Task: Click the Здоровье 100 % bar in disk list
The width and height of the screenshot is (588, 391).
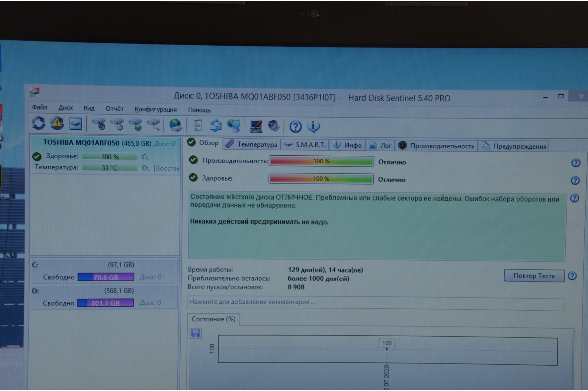Action: (x=109, y=157)
